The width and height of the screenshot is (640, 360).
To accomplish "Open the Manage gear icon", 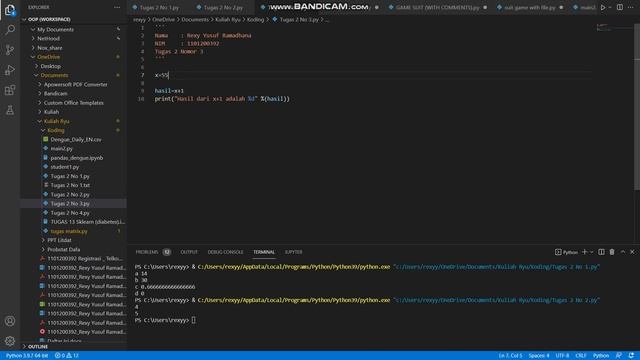I will click(x=10, y=341).
